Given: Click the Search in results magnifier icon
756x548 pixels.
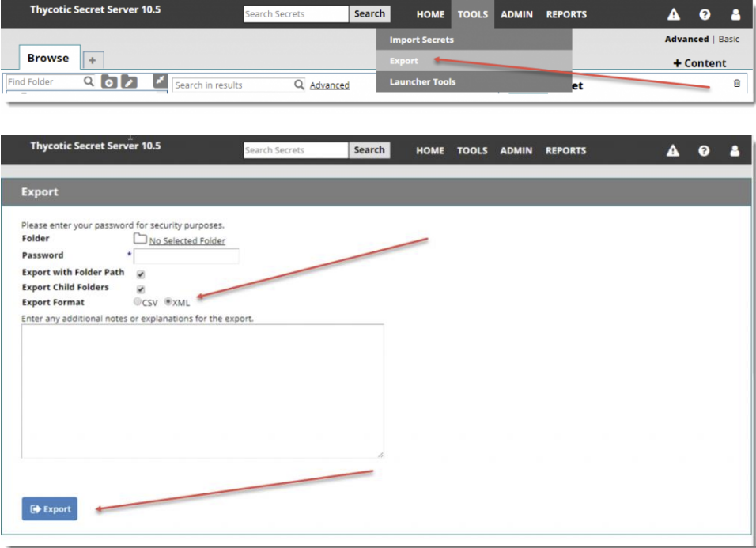Looking at the screenshot, I should pyautogui.click(x=299, y=85).
